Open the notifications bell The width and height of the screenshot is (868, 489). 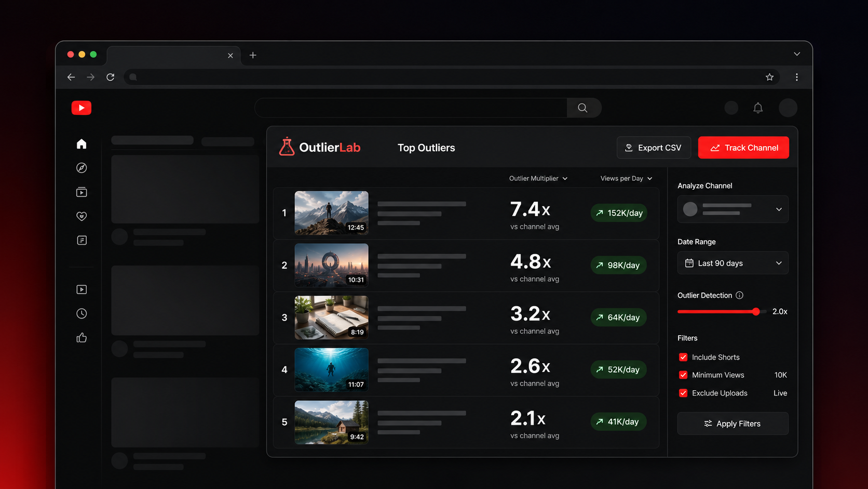[758, 108]
